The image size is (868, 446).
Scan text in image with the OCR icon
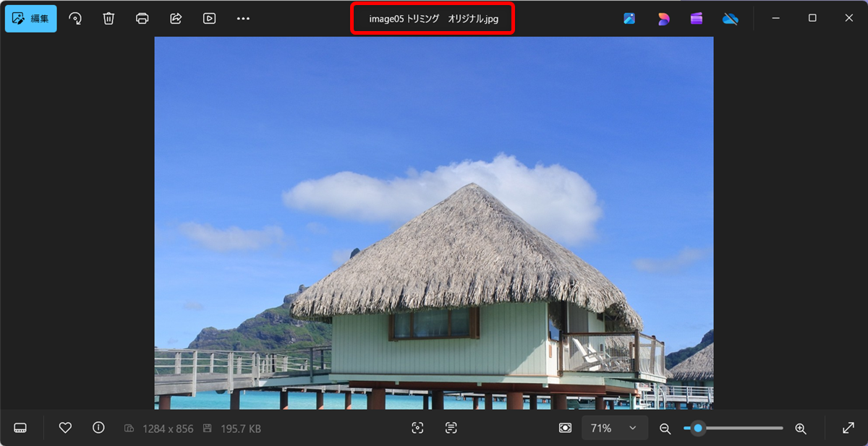tap(451, 428)
